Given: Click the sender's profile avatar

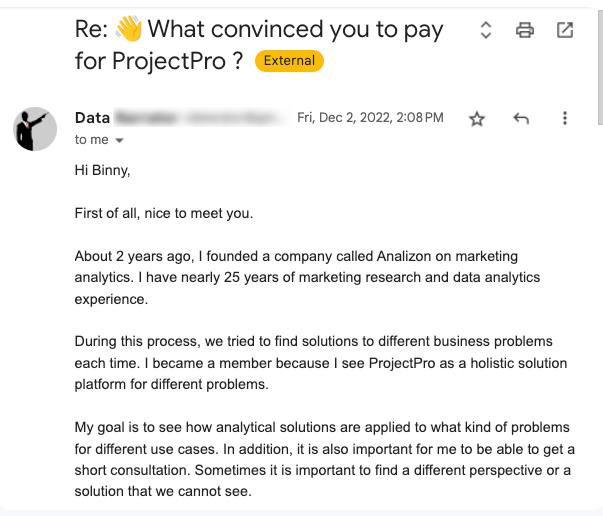Looking at the screenshot, I should [x=35, y=129].
